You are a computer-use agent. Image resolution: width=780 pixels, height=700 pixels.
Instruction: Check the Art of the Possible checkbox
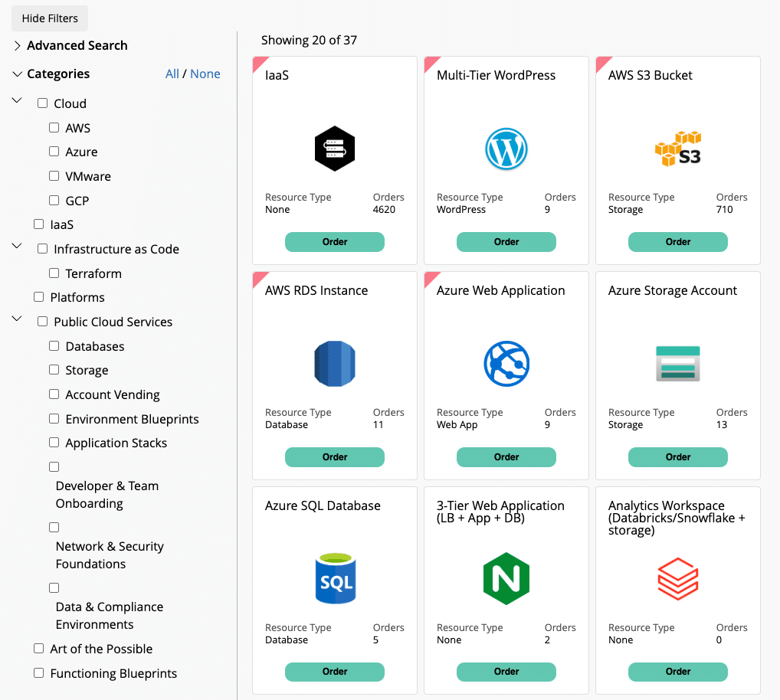[x=38, y=648]
